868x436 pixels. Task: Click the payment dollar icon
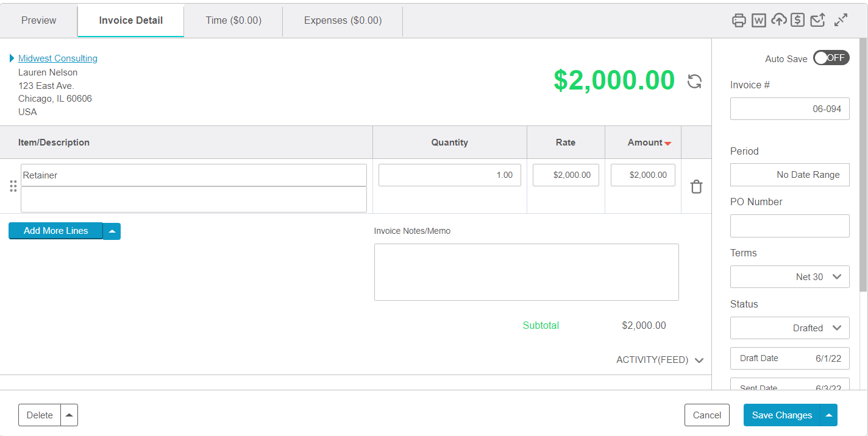click(x=798, y=20)
